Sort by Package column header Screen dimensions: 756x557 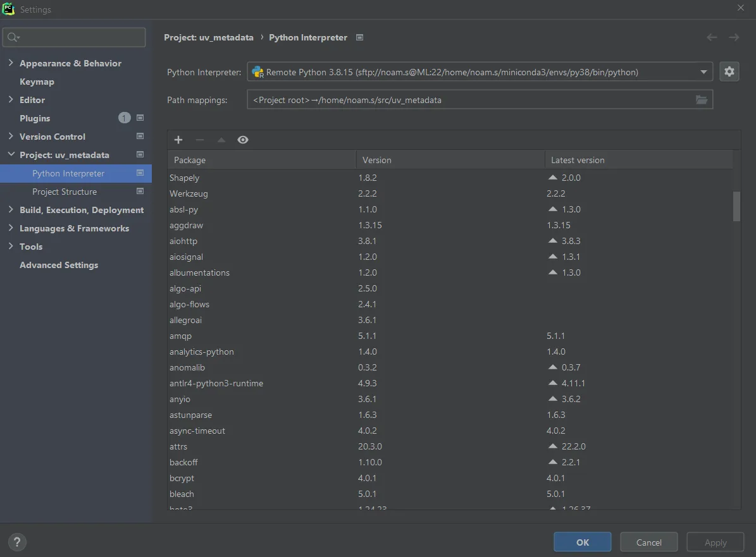pyautogui.click(x=262, y=159)
